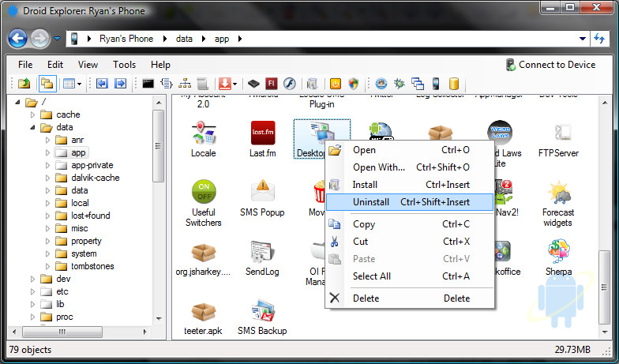This screenshot has width=619, height=364.
Task: Open the Edit menu
Action: (x=55, y=65)
